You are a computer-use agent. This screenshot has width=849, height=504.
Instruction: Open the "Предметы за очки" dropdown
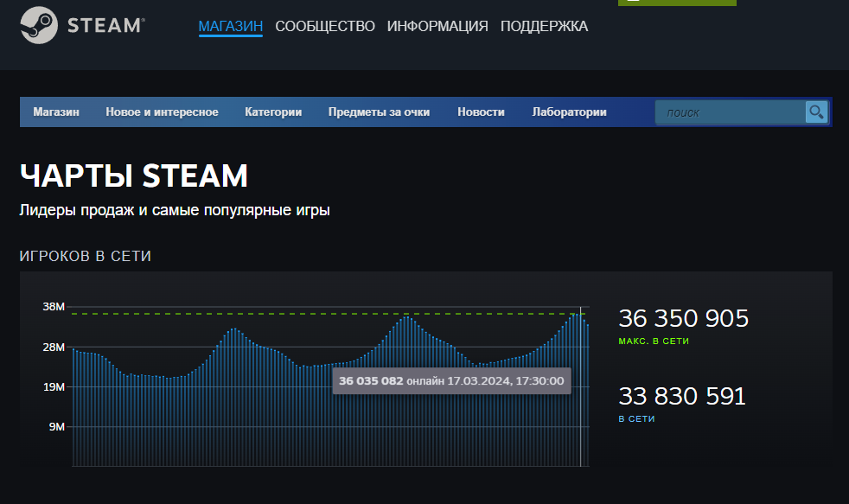click(x=380, y=112)
